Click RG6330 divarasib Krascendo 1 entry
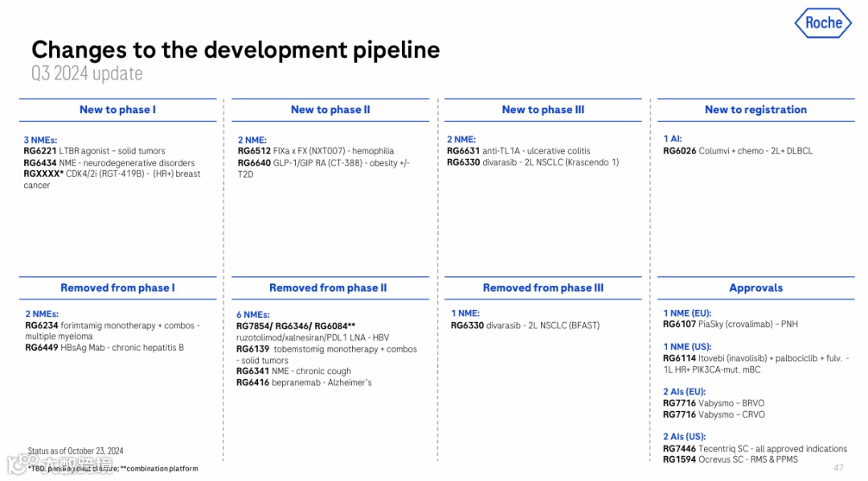868x481 pixels. click(533, 162)
